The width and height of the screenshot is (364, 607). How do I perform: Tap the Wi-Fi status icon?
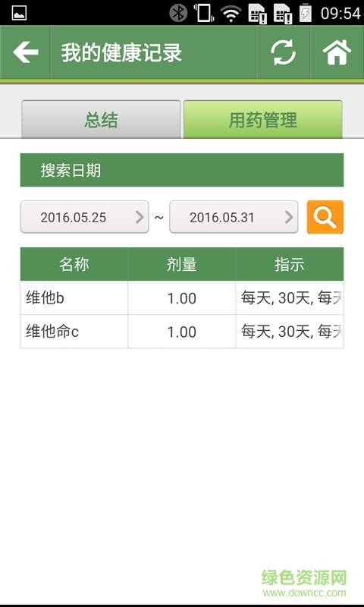coord(231,14)
